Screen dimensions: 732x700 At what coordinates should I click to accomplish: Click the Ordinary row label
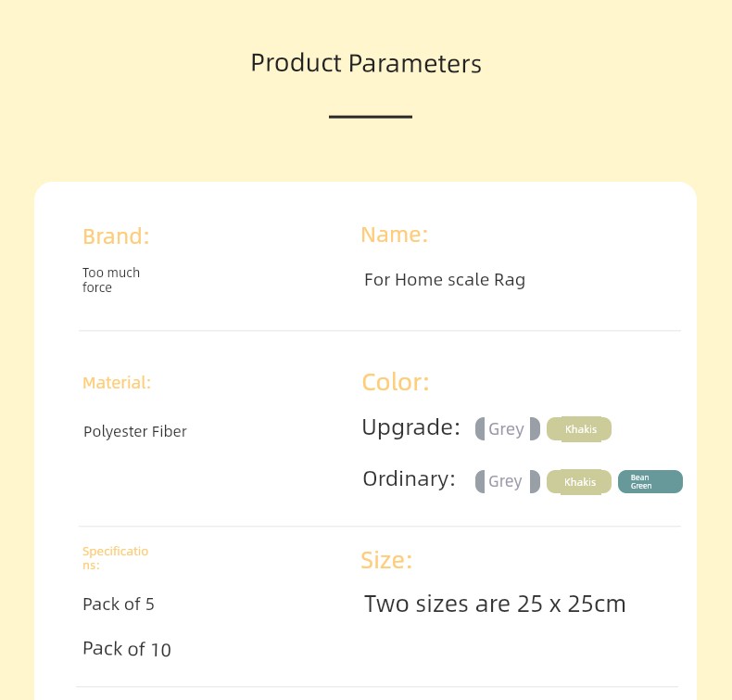(x=409, y=479)
